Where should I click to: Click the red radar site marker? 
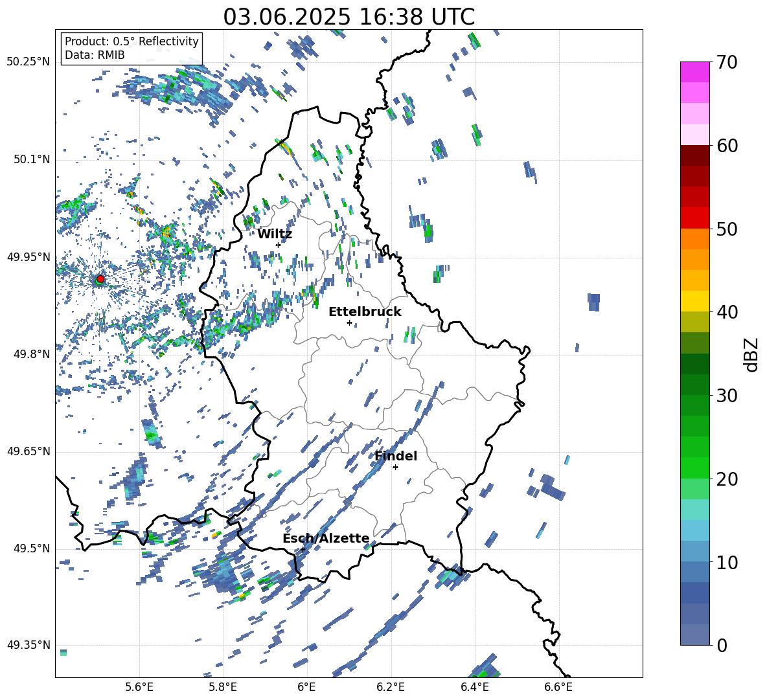(x=100, y=278)
